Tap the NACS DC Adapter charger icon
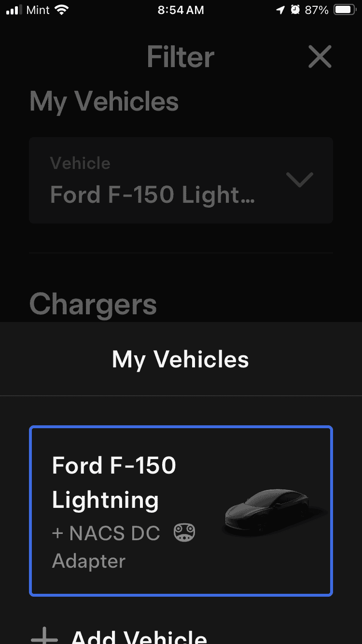The image size is (362, 644). click(x=183, y=532)
